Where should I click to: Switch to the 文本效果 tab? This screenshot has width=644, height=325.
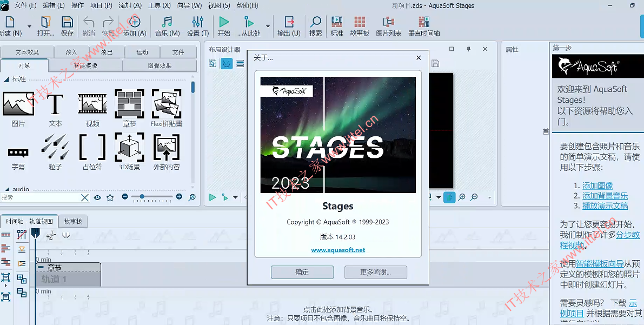tap(27, 52)
